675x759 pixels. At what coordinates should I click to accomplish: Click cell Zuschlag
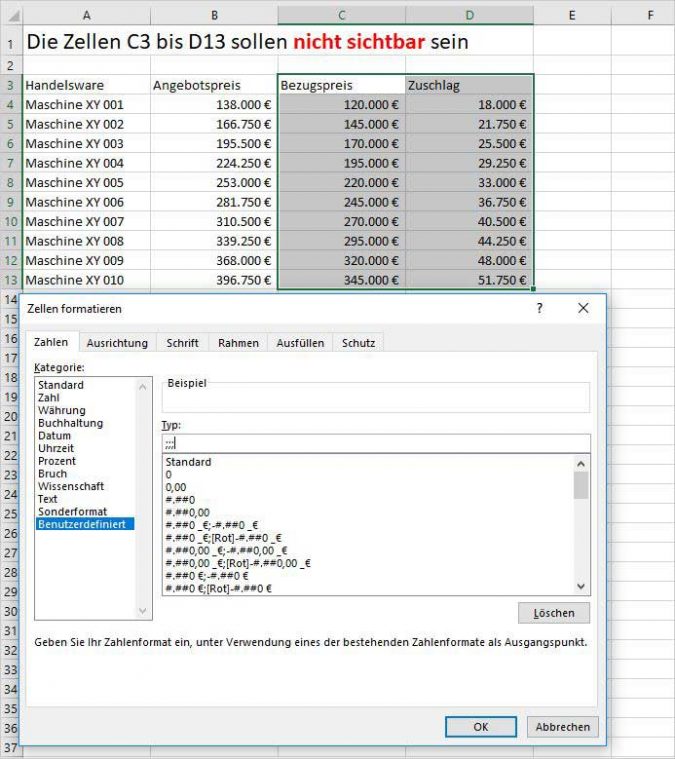click(x=469, y=85)
